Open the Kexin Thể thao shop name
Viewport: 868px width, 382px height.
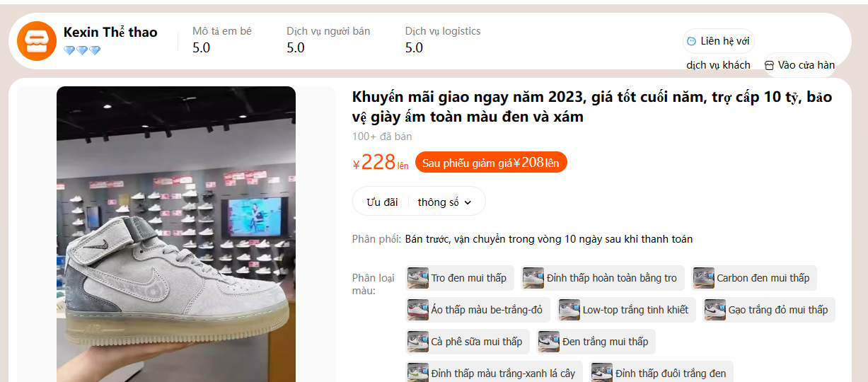[x=110, y=33]
